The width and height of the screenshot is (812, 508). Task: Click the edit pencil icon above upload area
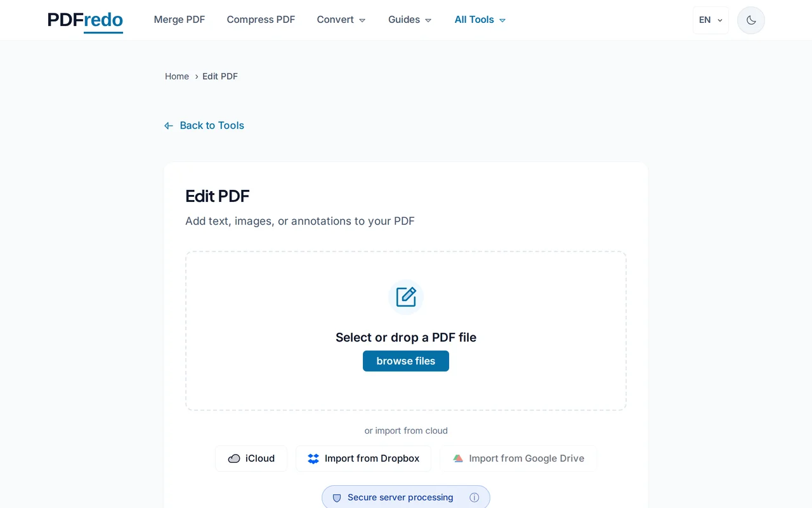pos(405,297)
